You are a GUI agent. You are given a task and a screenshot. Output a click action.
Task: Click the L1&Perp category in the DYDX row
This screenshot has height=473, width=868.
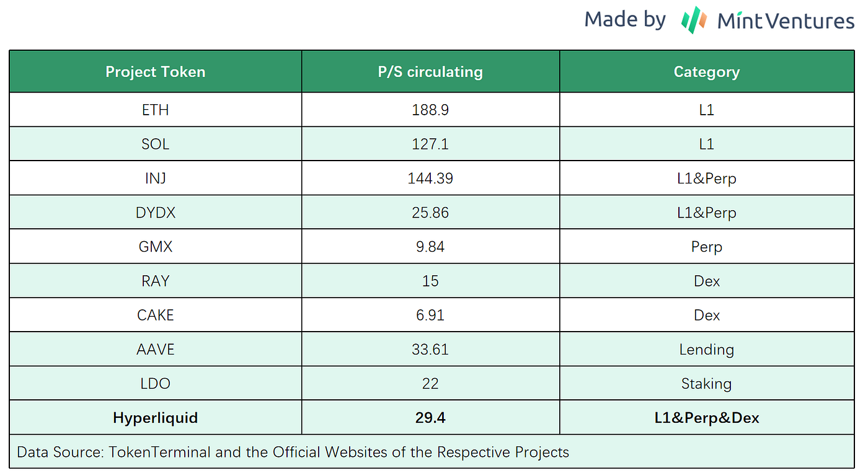point(707,213)
